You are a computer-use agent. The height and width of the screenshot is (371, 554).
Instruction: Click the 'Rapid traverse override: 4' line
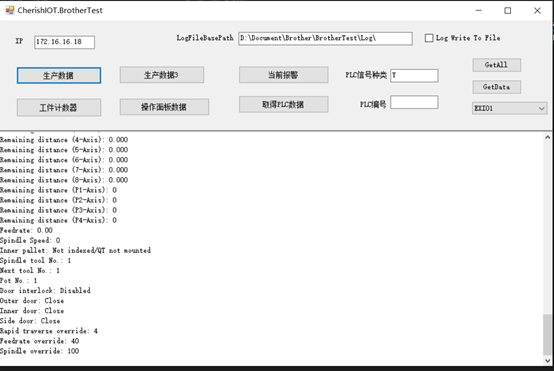tap(49, 331)
